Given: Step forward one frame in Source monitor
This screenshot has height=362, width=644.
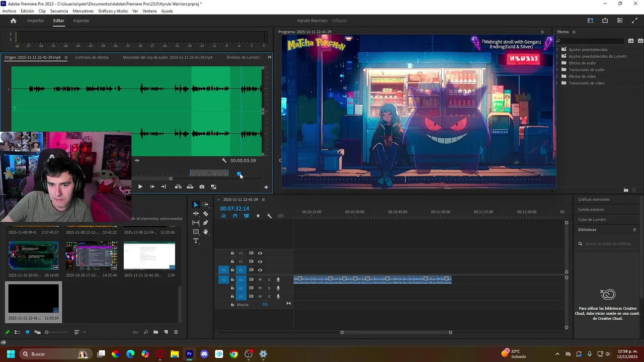Looking at the screenshot, I should 152,187.
